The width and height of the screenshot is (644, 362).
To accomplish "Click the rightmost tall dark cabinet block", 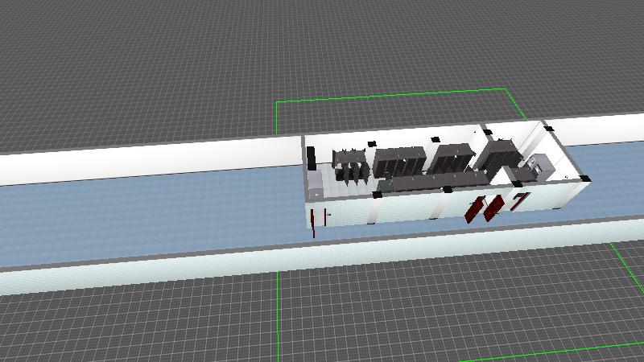I will pyautogui.click(x=496, y=152).
